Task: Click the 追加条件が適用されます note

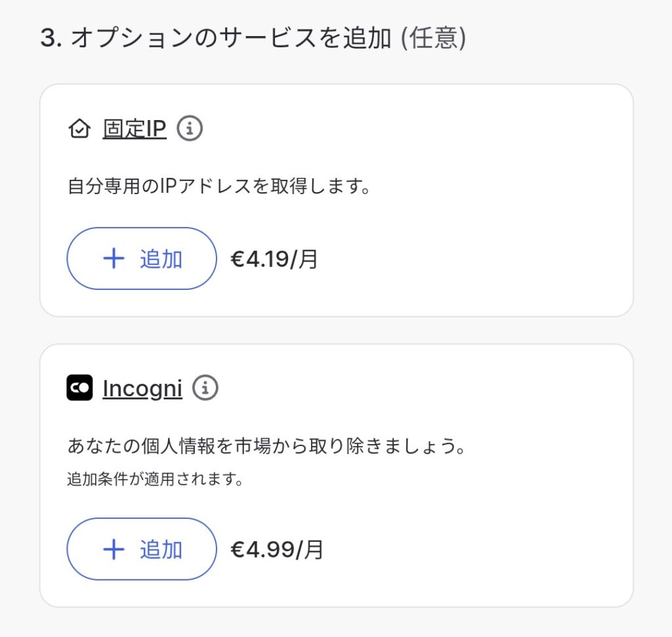Action: pyautogui.click(x=155, y=480)
